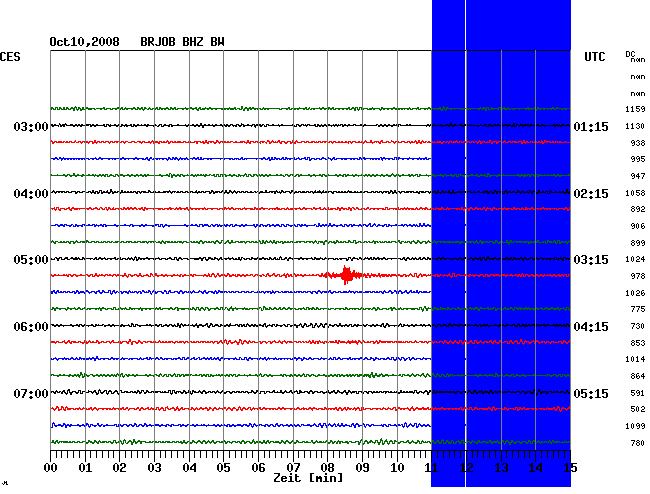The image size is (650, 494).
Task: Click the 08 minute axis label
Action: click(x=327, y=468)
